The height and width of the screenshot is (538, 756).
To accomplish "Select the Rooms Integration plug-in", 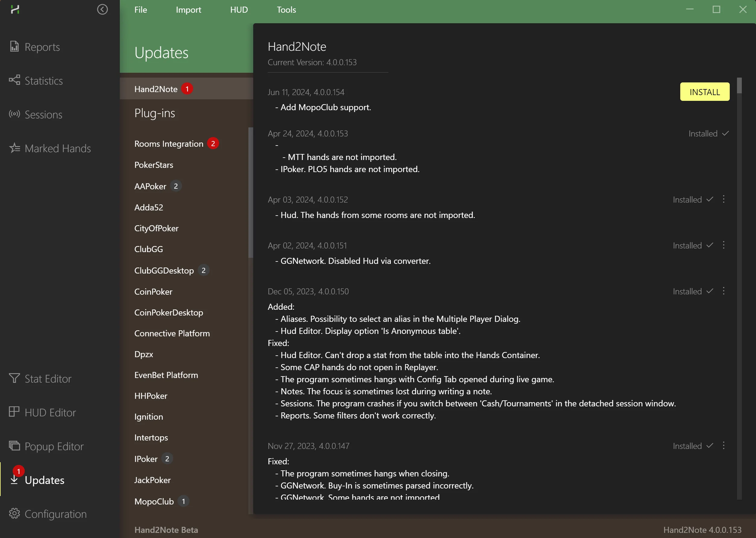I will [x=168, y=143].
